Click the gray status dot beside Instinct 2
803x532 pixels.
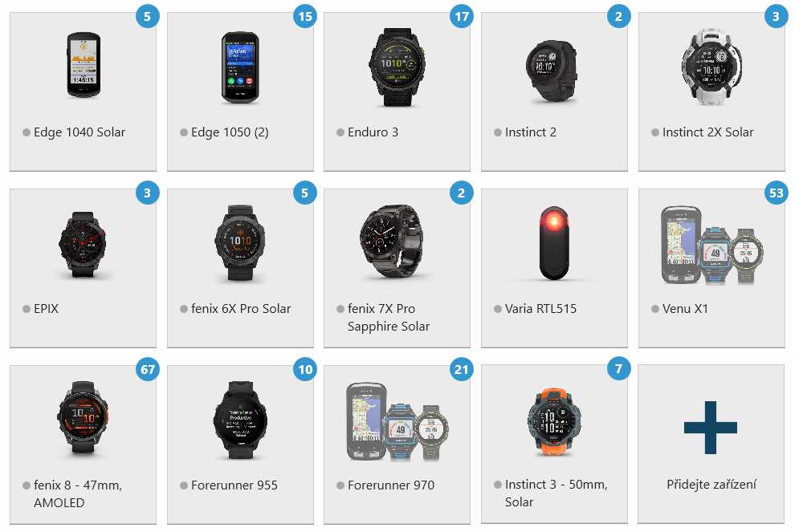(x=498, y=132)
